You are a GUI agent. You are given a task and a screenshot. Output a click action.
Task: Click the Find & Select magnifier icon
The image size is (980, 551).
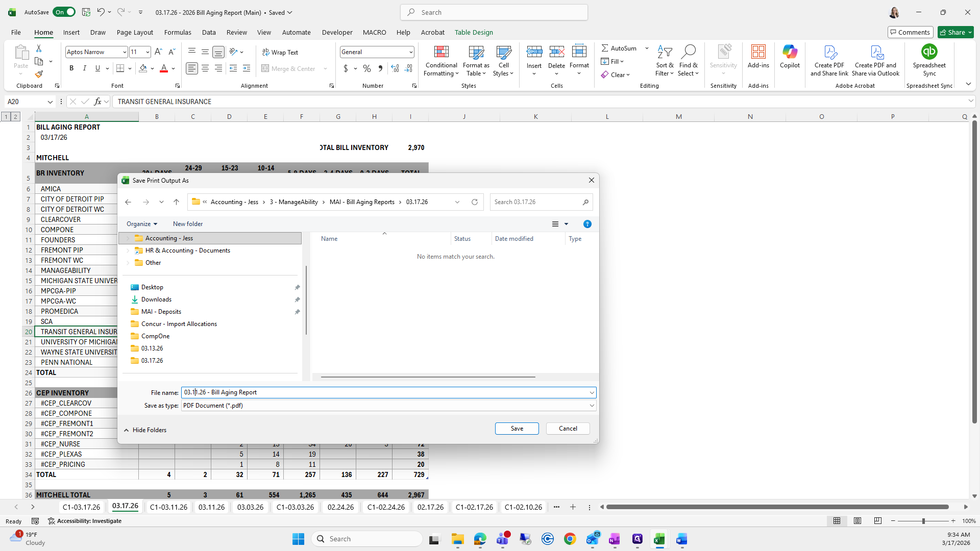point(688,52)
